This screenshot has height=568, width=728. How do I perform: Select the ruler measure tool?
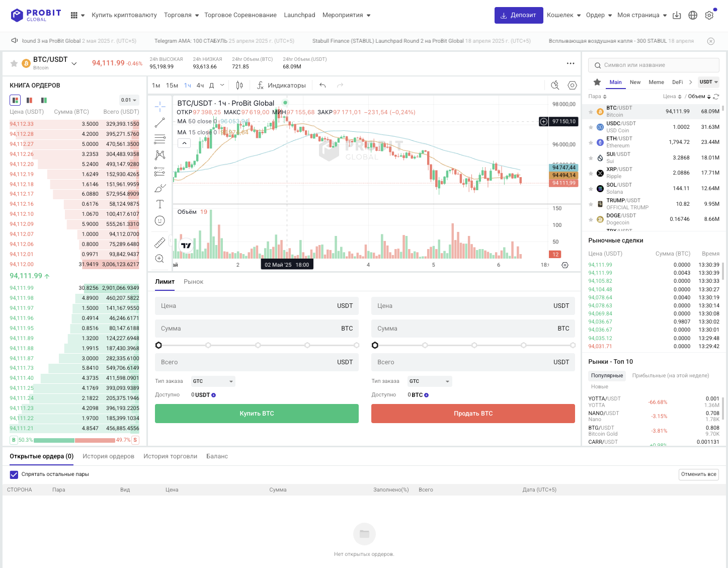click(160, 243)
